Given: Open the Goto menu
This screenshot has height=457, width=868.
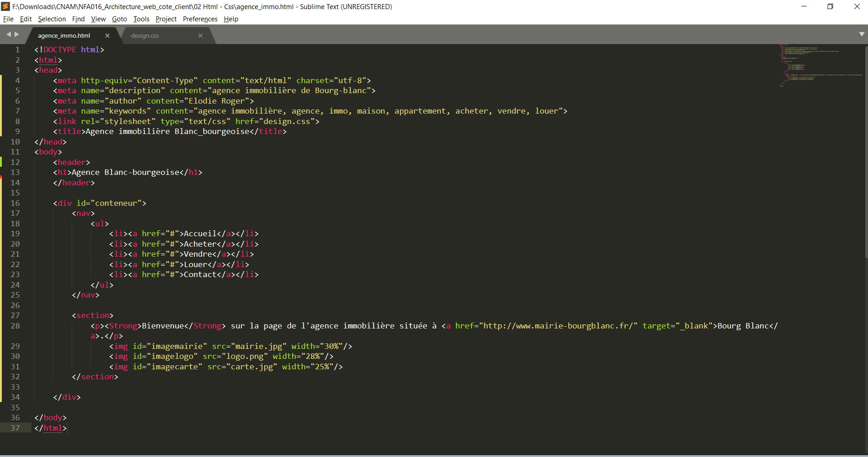Looking at the screenshot, I should 119,19.
